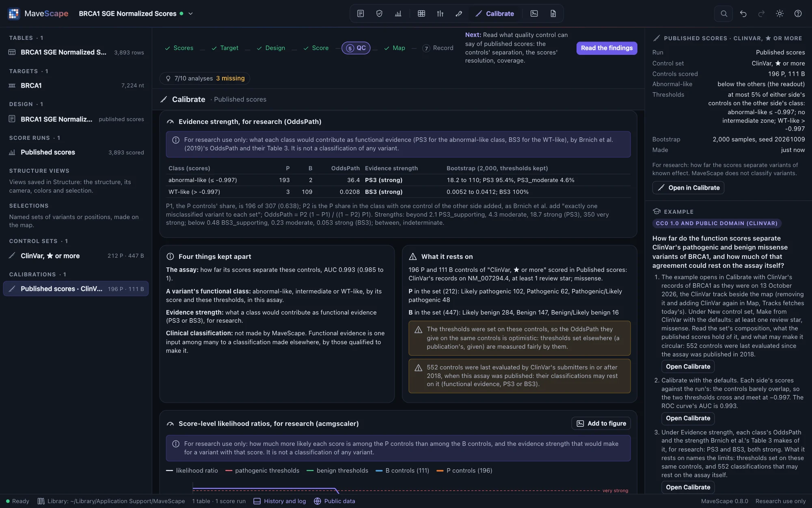Click the undo arrow icon

[x=743, y=13]
